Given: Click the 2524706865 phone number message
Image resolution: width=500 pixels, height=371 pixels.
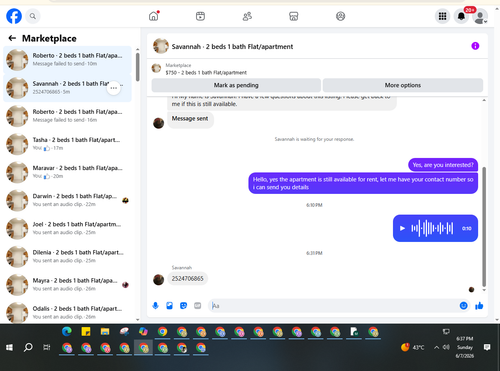Looking at the screenshot, I should pyautogui.click(x=187, y=279).
